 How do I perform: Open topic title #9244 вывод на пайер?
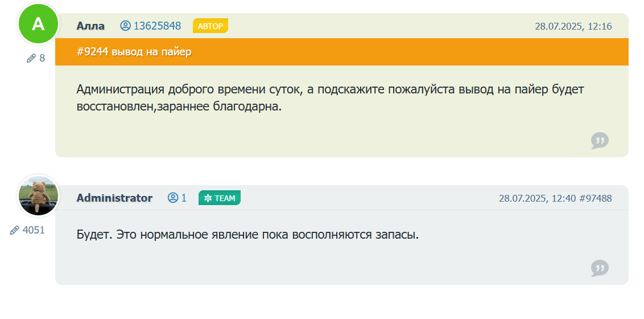[134, 52]
